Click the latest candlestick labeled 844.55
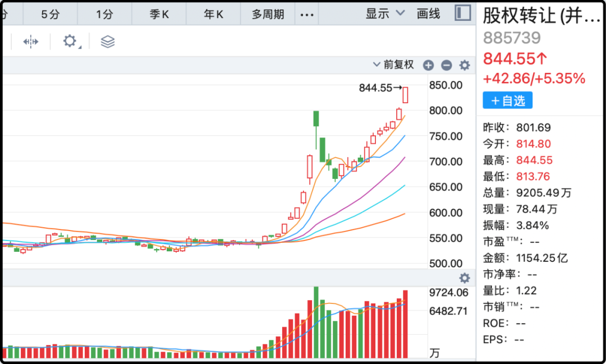606x364 pixels. (405, 95)
